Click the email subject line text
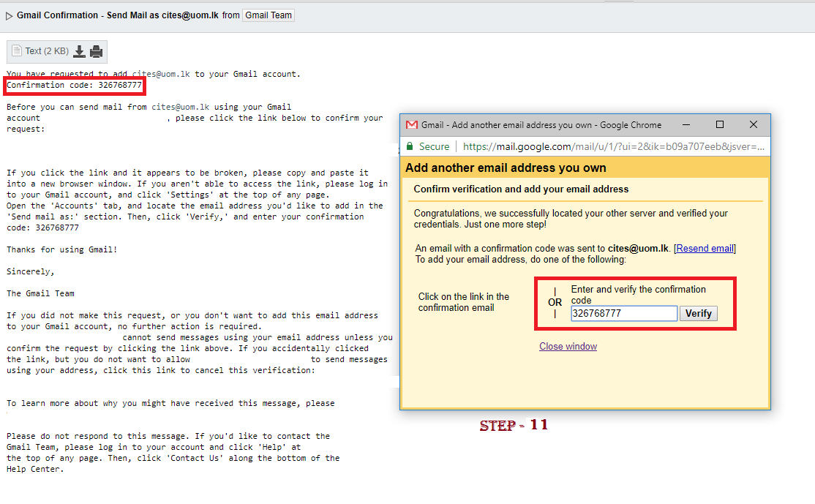Viewport: 815px width, 504px height. [x=118, y=15]
